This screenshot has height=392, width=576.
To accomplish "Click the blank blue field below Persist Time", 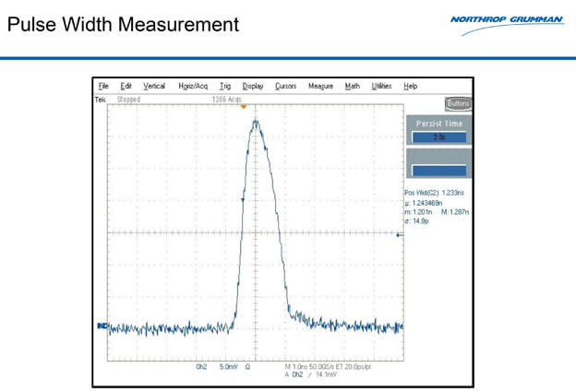I will pos(438,170).
